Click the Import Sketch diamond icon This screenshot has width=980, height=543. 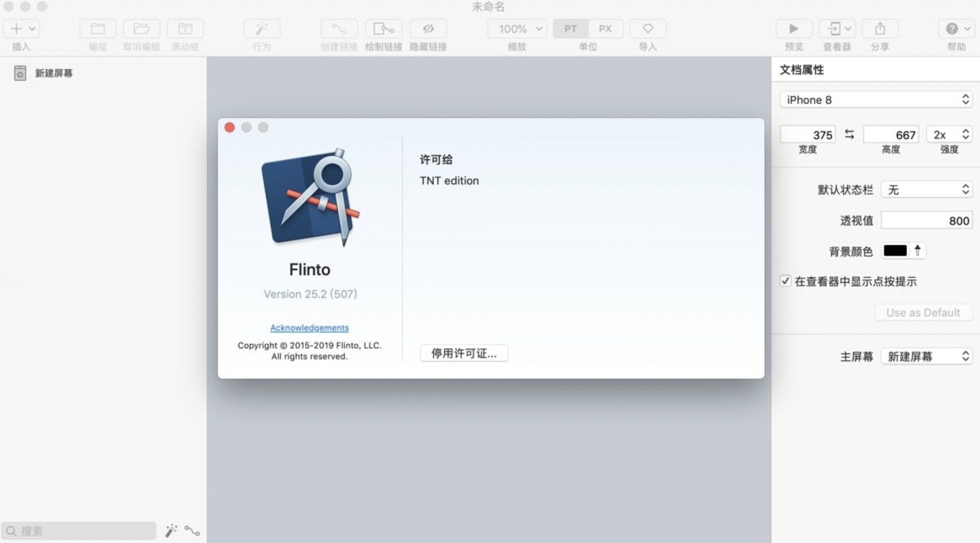648,29
